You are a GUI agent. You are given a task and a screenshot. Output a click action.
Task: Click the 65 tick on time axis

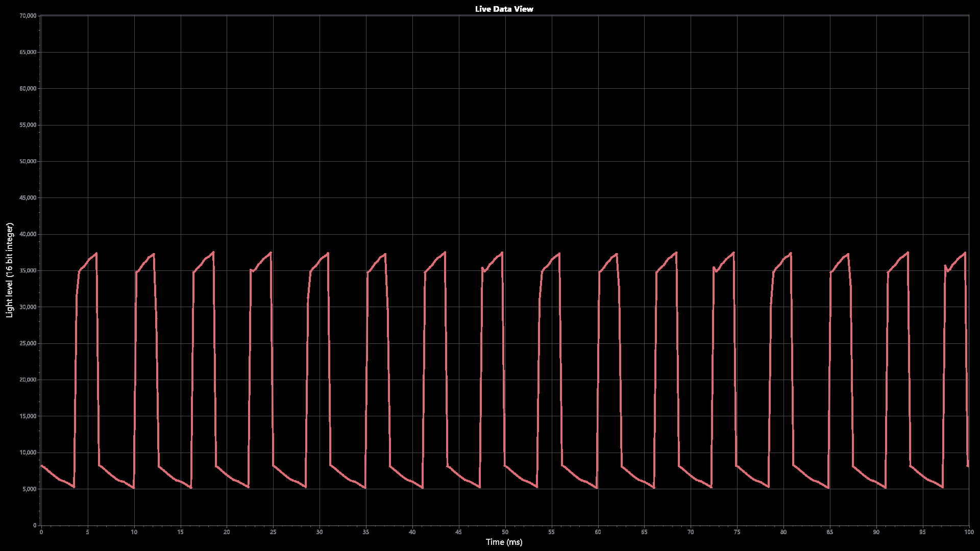tap(644, 532)
